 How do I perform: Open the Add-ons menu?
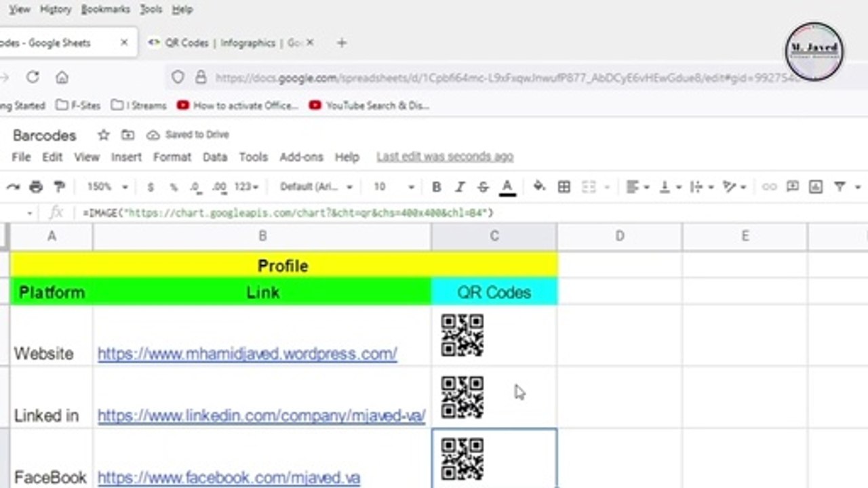tap(301, 157)
